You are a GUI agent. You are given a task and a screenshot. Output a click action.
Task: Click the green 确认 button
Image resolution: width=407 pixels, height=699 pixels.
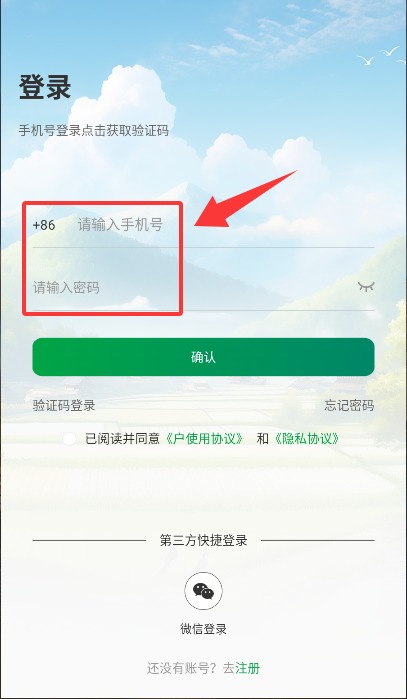[x=203, y=357]
